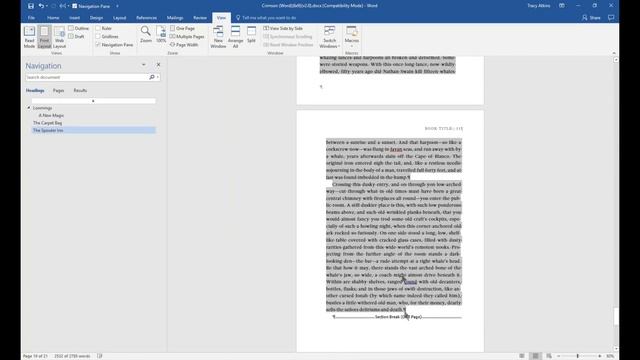Screen dimensions: 640x360
Task: Customize Quick Access Toolbar dropdown
Action: coord(117,6)
